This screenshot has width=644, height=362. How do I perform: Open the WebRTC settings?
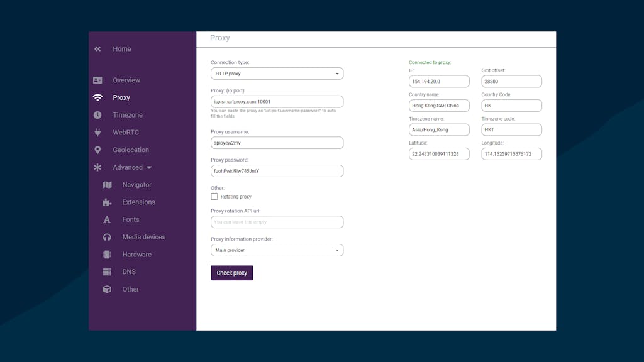pos(126,133)
